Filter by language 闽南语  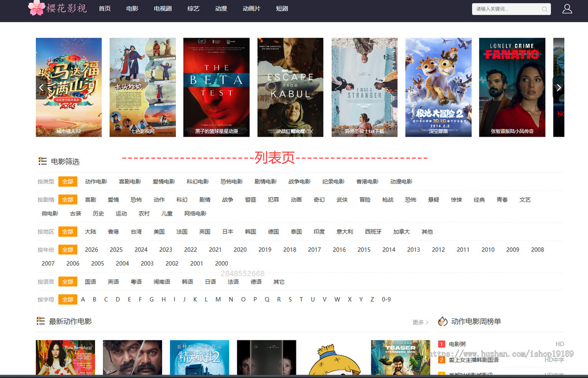[x=162, y=281]
